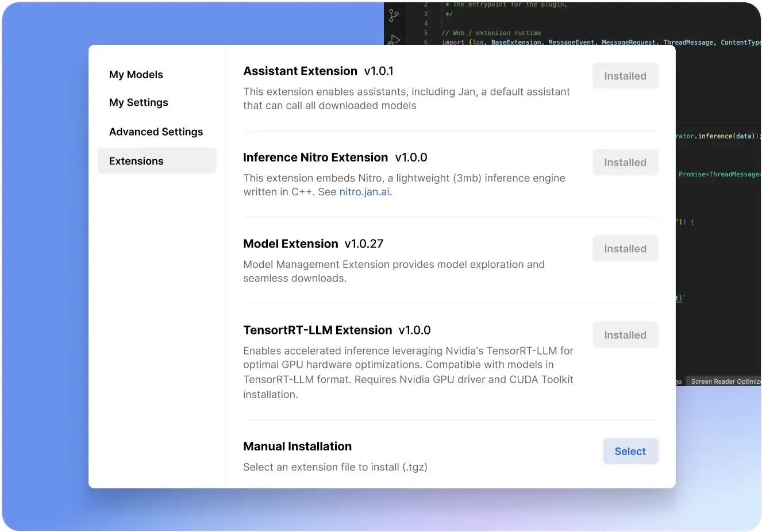Click Installed button for TensorRT-LLM Extension
This screenshot has width=762, height=532.
(x=625, y=335)
